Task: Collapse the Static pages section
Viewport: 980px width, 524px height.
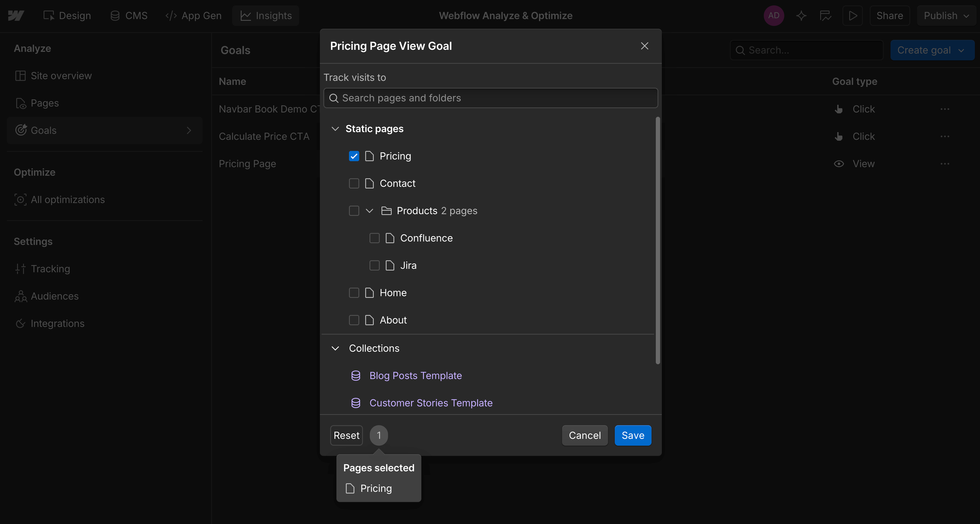Action: click(x=336, y=128)
